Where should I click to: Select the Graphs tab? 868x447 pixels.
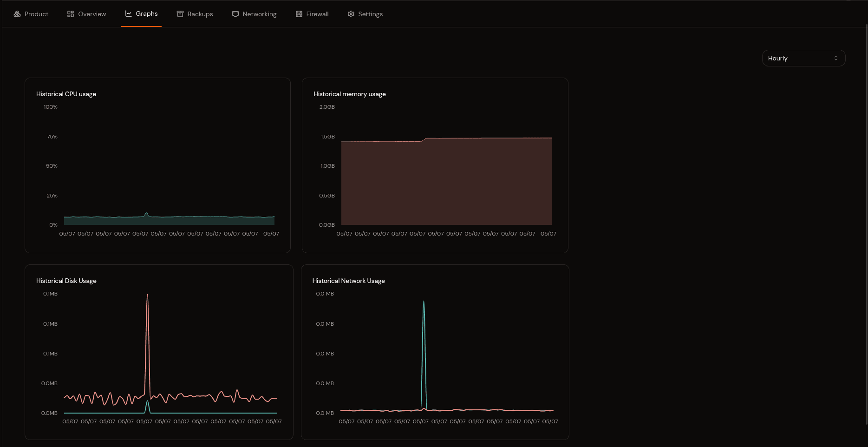click(141, 14)
